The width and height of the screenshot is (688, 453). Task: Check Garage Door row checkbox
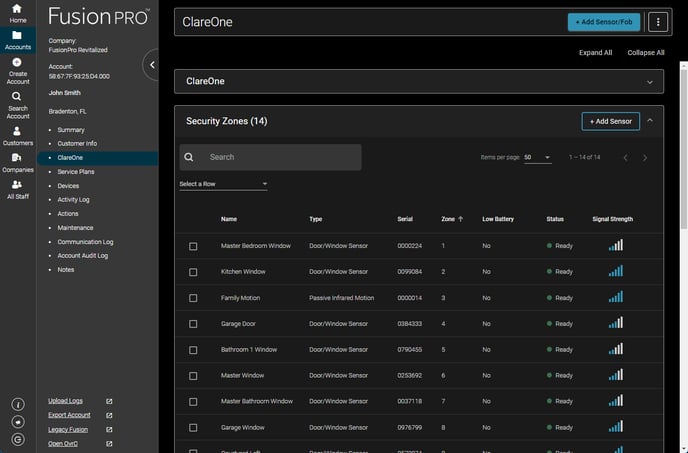[193, 324]
